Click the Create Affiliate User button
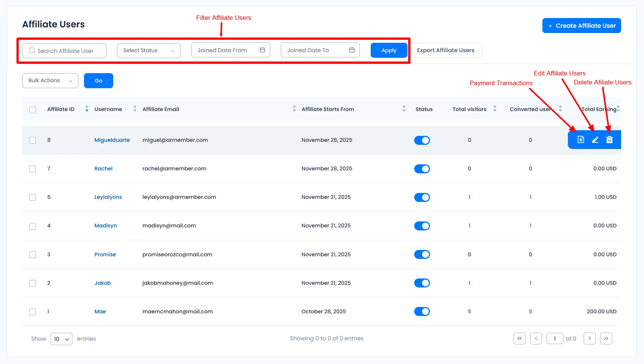The image size is (644, 364). (x=581, y=26)
